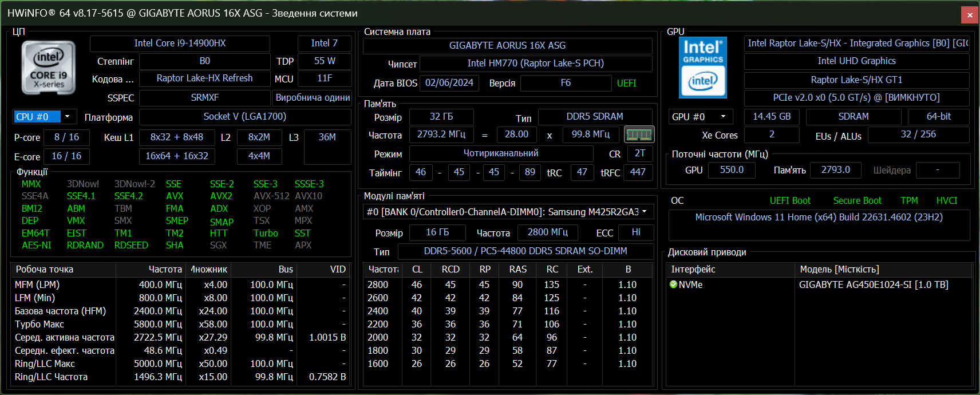Click the BIOS date 02/06/2024 field
The image size is (980, 395).
coord(449,83)
